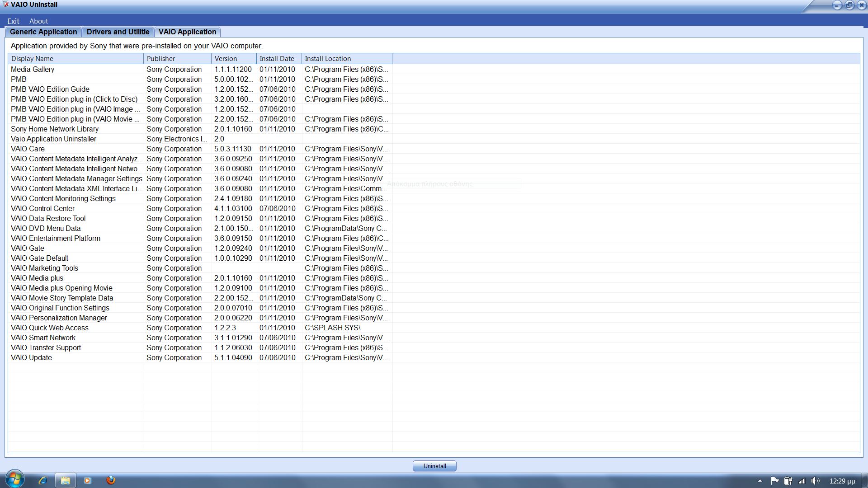868x488 pixels.
Task: Switch to Drivers and Utilitie tab
Action: point(118,32)
